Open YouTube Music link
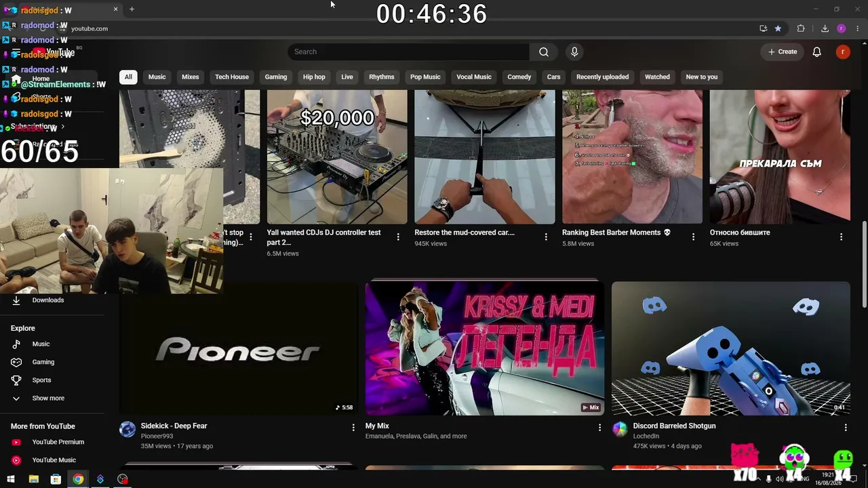 tap(54, 460)
